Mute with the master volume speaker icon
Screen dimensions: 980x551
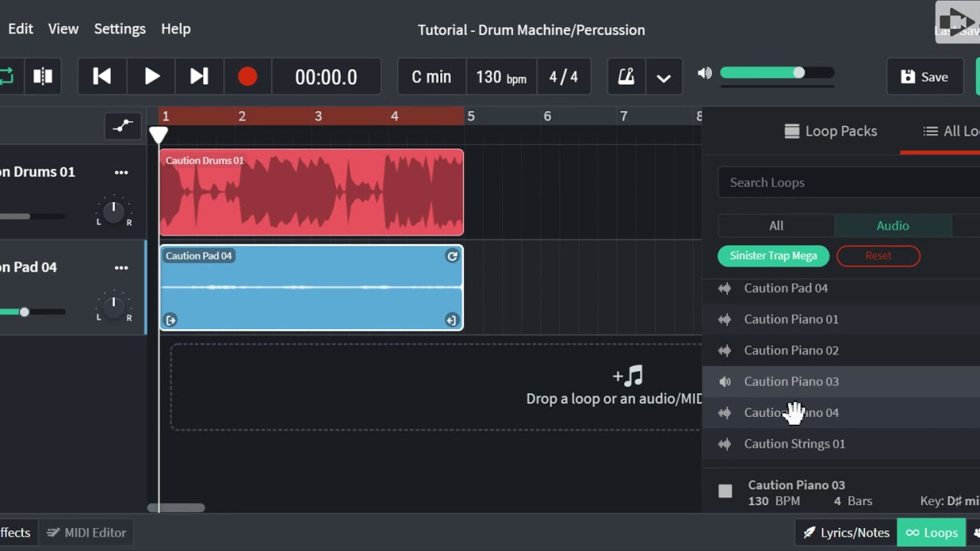coord(704,73)
